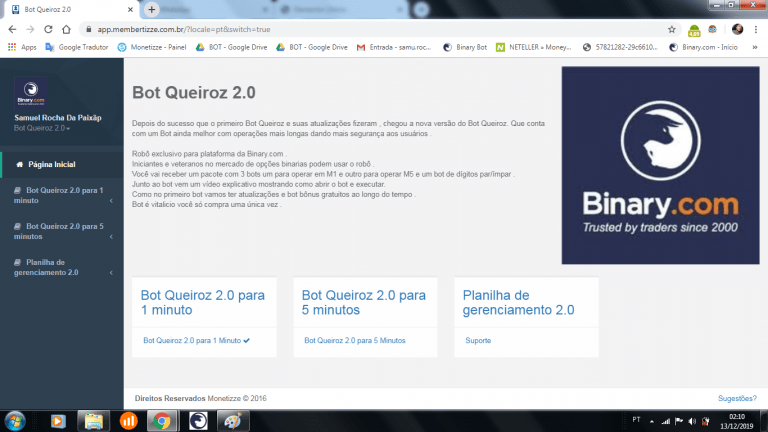Open the Binary Bot bookmark

point(465,47)
